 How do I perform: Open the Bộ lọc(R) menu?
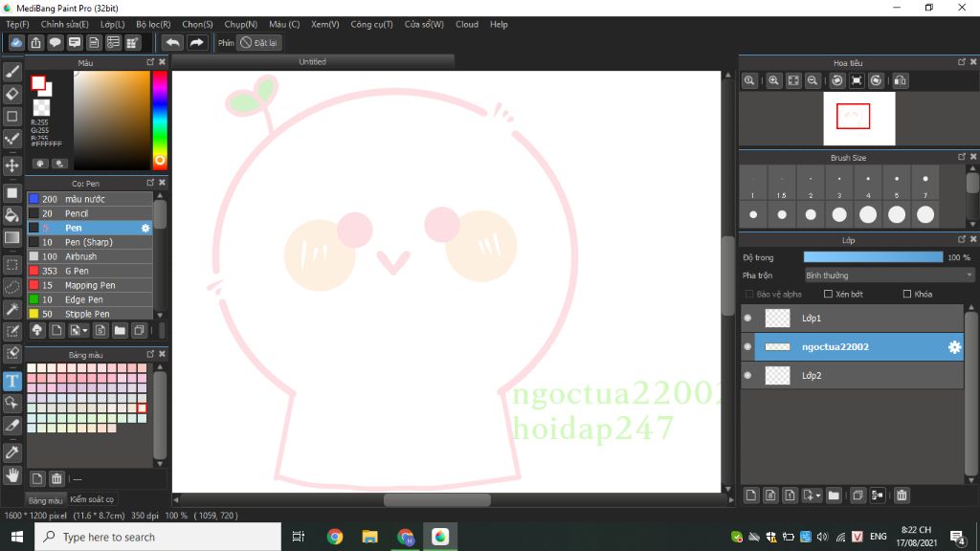point(153,24)
